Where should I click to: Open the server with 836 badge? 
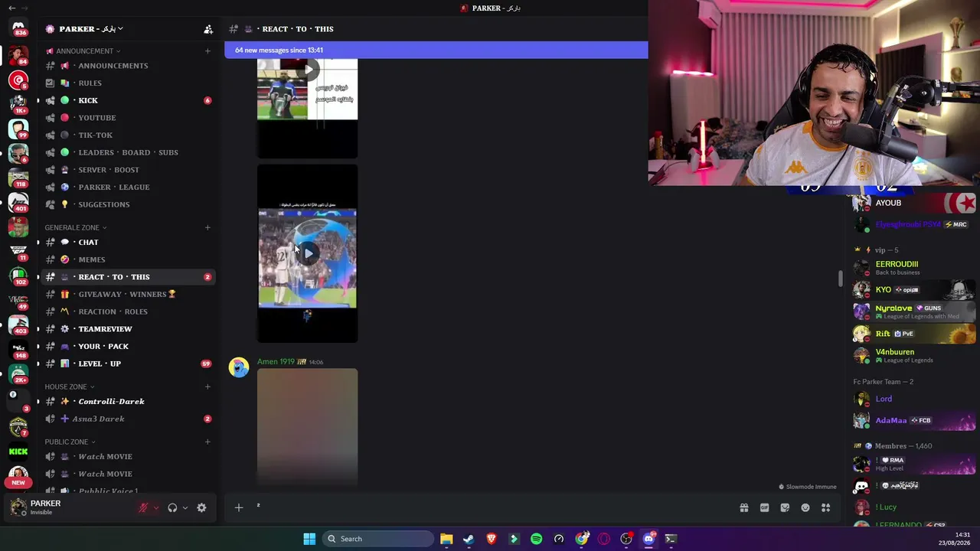click(18, 28)
